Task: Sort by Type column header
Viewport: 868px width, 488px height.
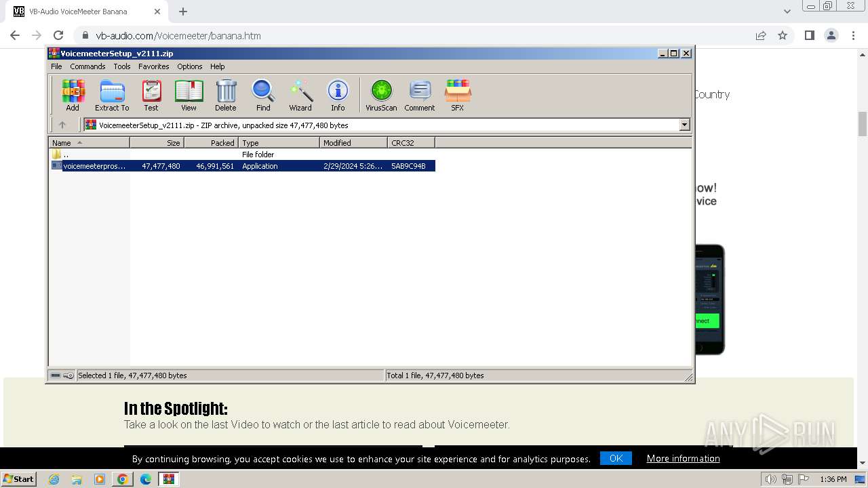Action: pyautogui.click(x=279, y=143)
